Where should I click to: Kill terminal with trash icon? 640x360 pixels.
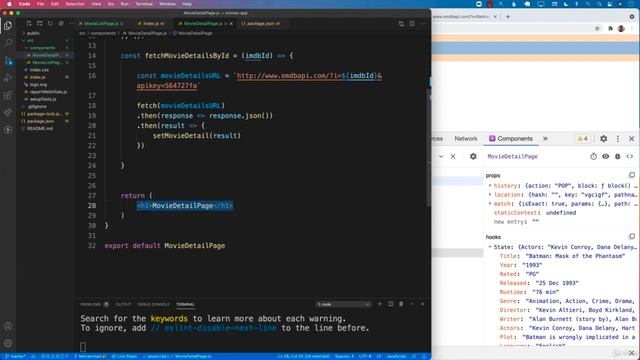tap(401, 304)
